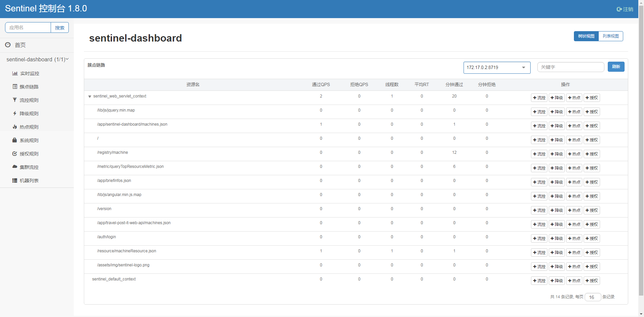Screen dimensions: 644x317
Task: Open the 机器列表 machine list
Action: coord(30,180)
